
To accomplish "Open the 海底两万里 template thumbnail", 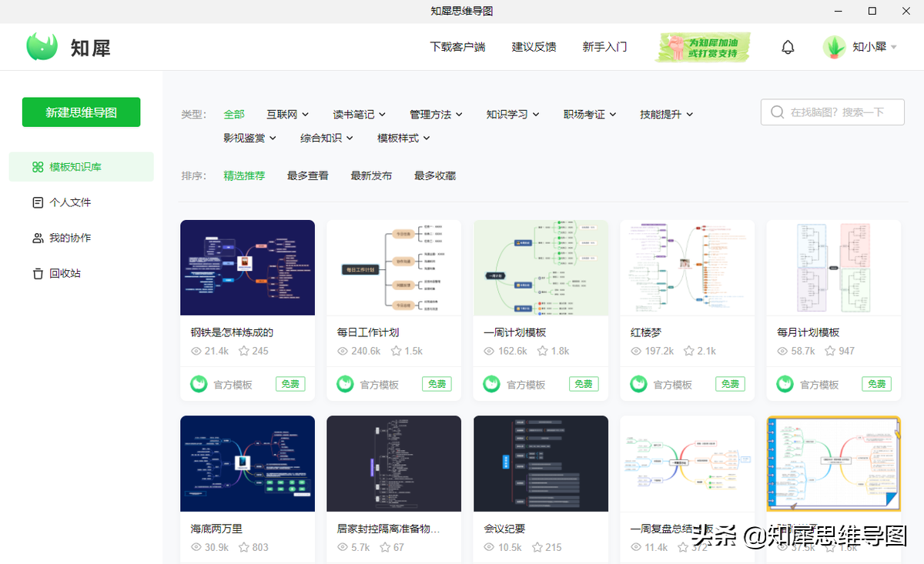I will [247, 464].
